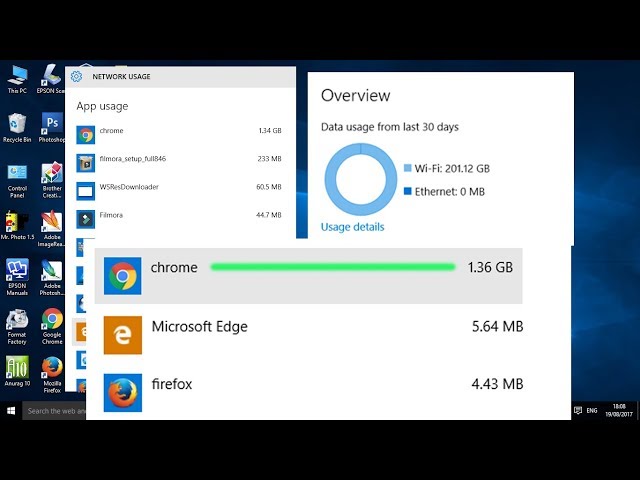
Task: Click the '1.34 GB' usage value
Action: (x=270, y=131)
